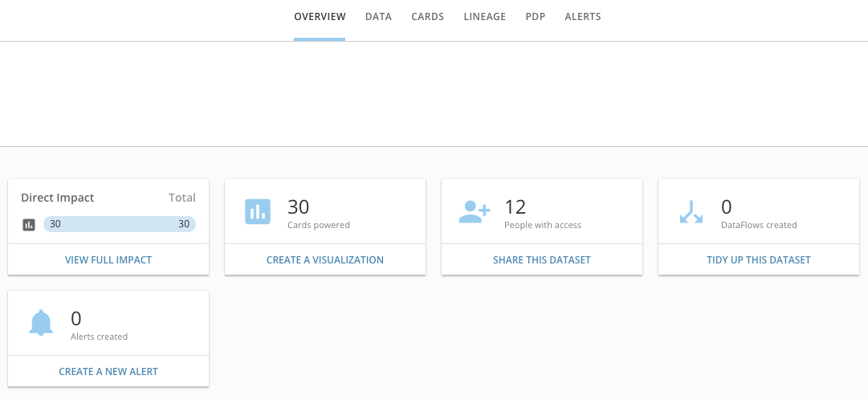Screen dimensions: 868x400
Task: Choose Tidy Up This Dataset
Action: click(x=759, y=260)
